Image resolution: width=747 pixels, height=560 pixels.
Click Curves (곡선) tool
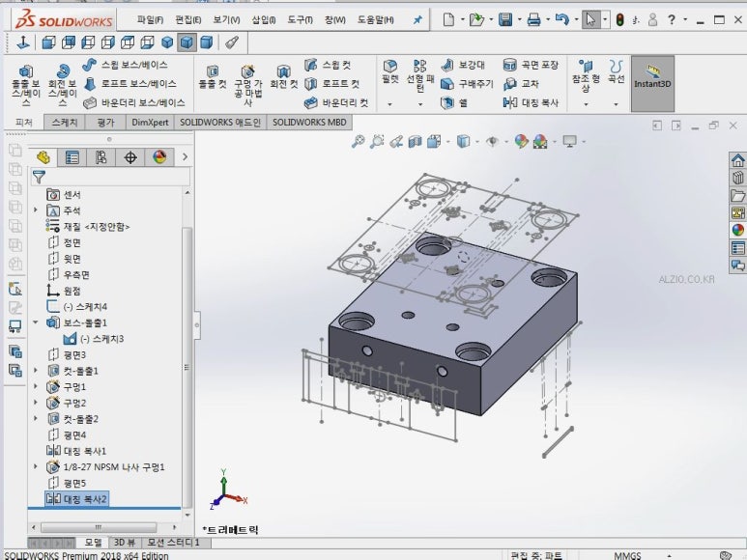[x=616, y=71]
